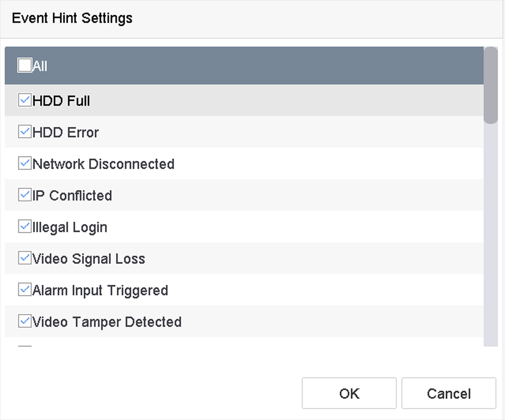Click the All header row label
The width and height of the screenshot is (505, 420).
tap(40, 66)
